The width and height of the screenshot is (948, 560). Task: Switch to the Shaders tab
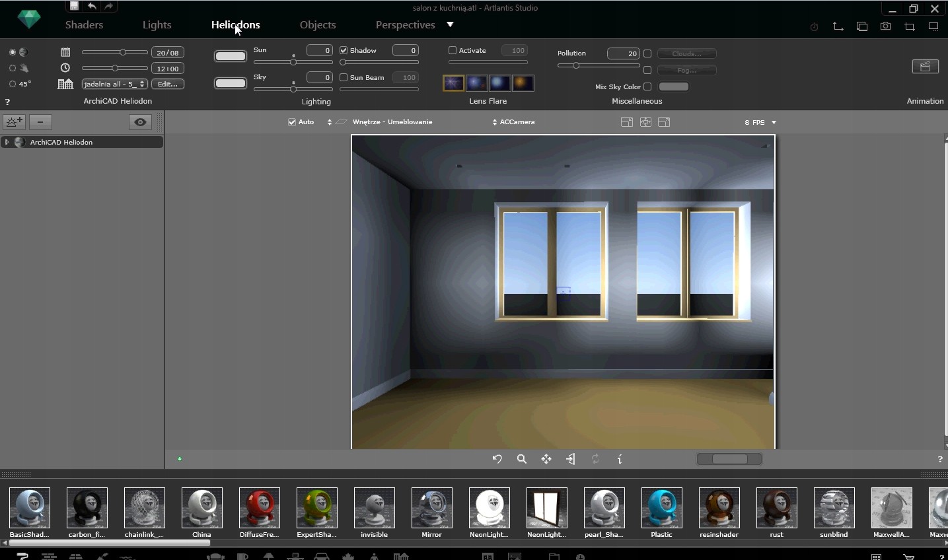point(84,25)
